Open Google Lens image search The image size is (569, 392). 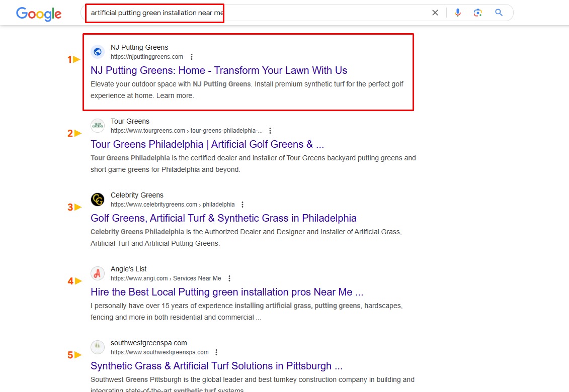[x=478, y=13]
